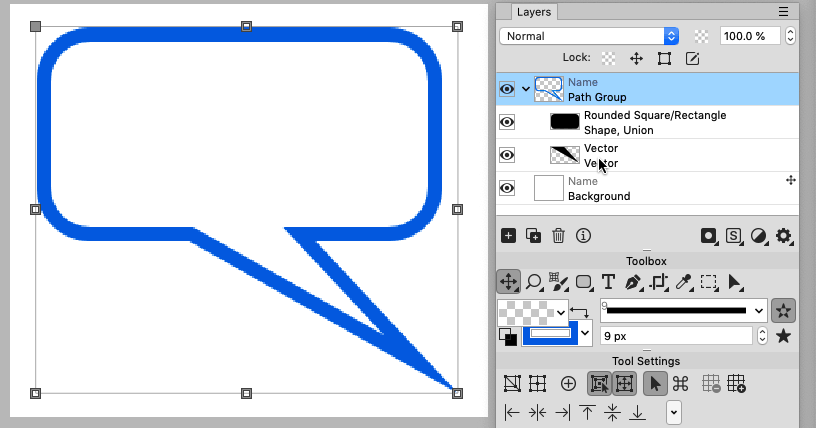Image resolution: width=816 pixels, height=428 pixels.
Task: Open the Normal blend mode dropdown
Action: click(589, 36)
